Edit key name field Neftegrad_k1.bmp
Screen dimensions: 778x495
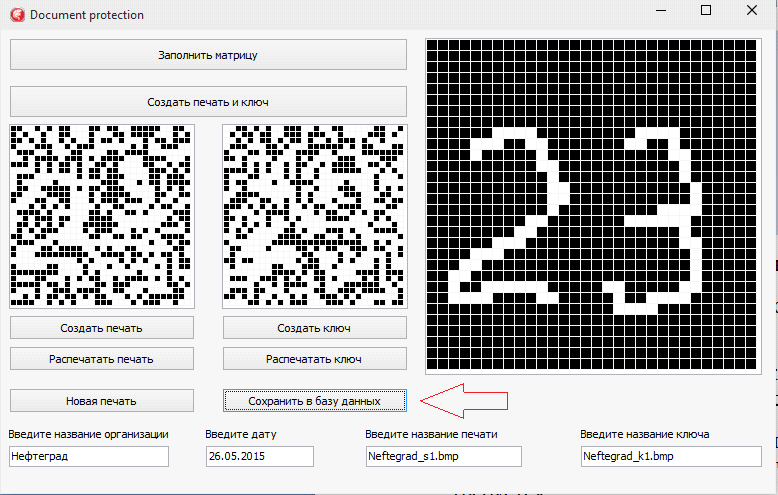(x=671, y=456)
